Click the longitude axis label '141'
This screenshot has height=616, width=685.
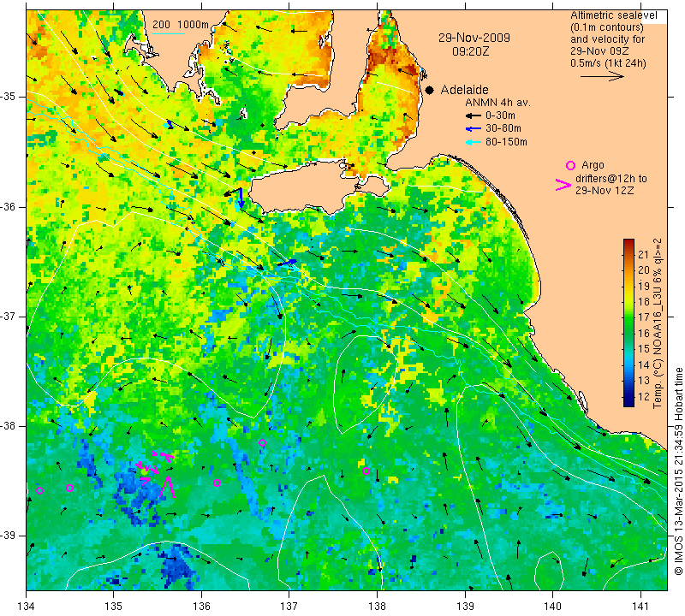(x=640, y=606)
